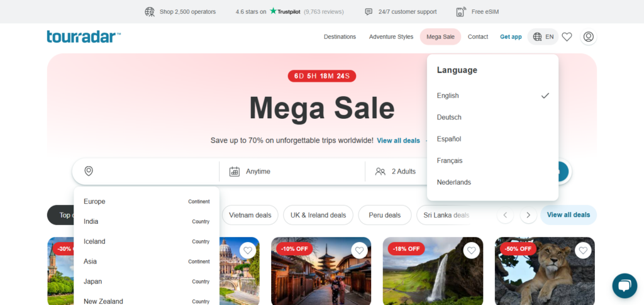Click the location pin in search bar
This screenshot has height=305, width=644.
click(x=89, y=171)
